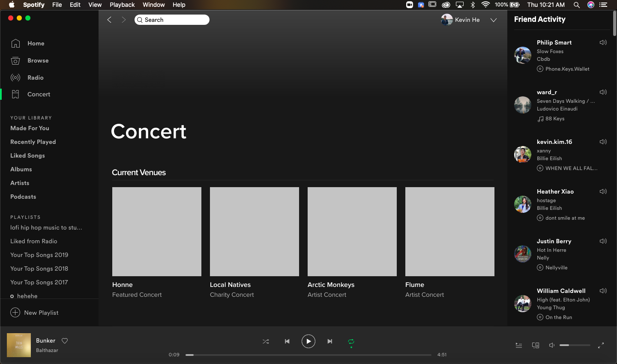
Task: Open Siri from the menu bar
Action: (591, 5)
